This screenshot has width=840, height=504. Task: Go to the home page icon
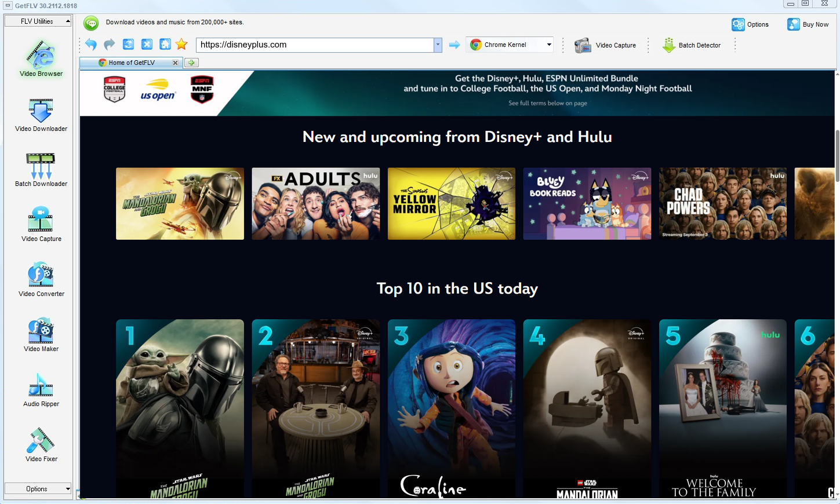click(165, 45)
